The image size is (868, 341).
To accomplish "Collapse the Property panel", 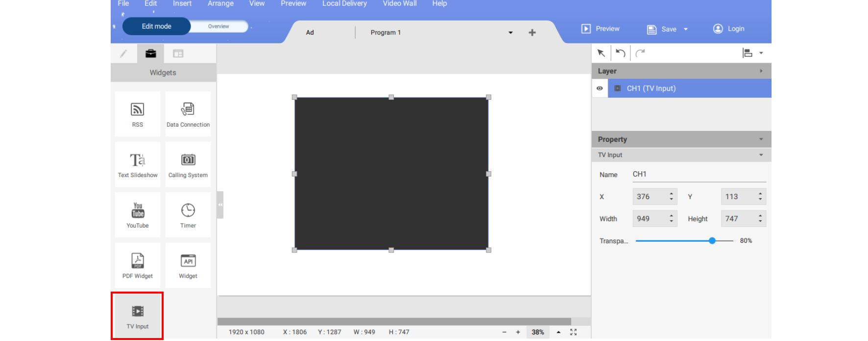I will pos(761,139).
